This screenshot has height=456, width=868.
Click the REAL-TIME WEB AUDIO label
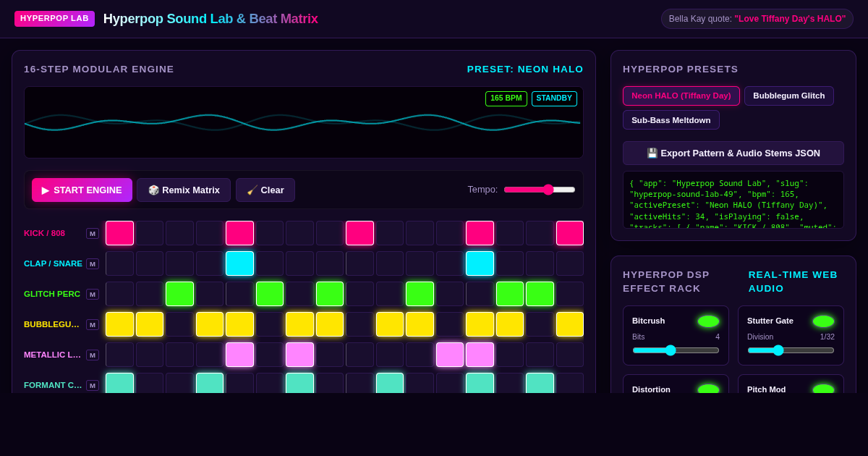pyautogui.click(x=793, y=282)
